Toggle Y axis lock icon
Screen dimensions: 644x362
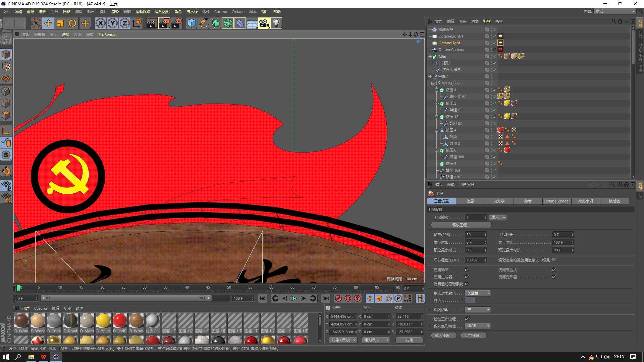[113, 23]
